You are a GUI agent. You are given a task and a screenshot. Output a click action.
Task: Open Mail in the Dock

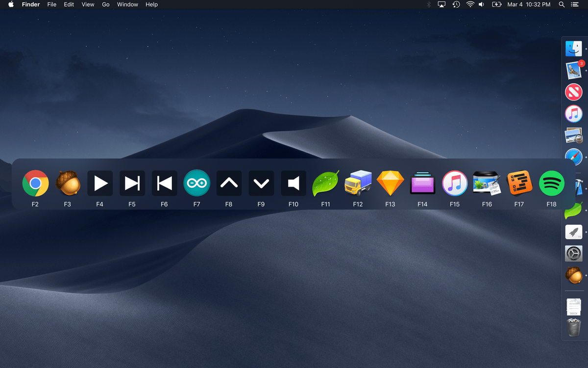coord(574,70)
